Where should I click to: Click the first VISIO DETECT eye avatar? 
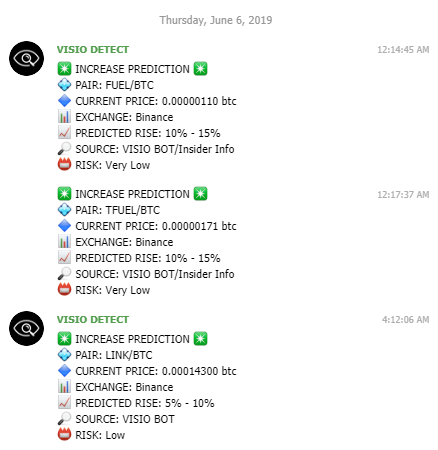pos(26,59)
